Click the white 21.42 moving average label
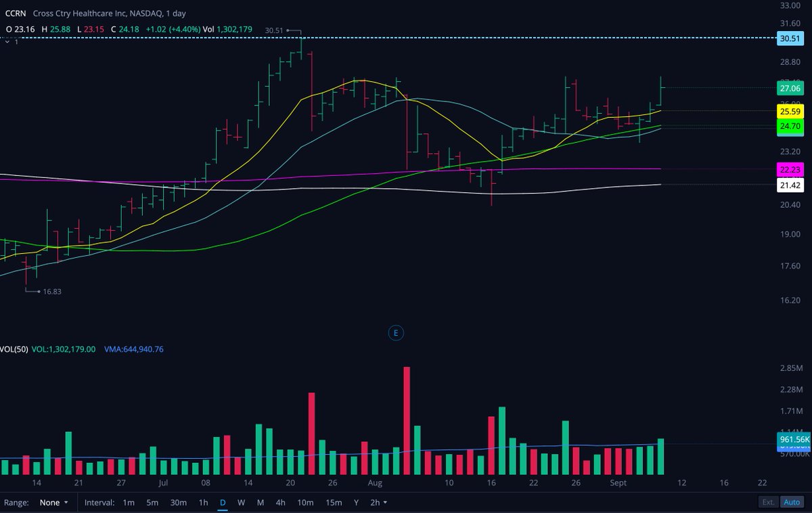Screen dimensions: 812x513 tap(790, 185)
